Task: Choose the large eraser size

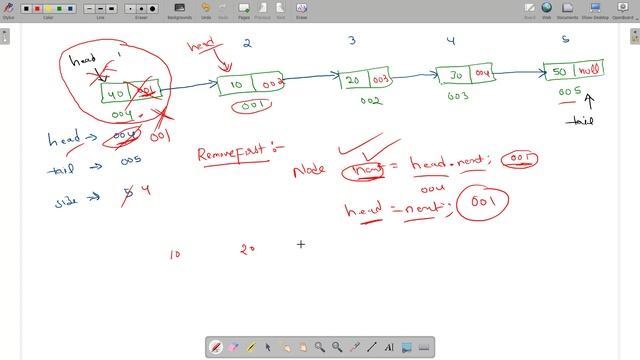Action: (152, 9)
